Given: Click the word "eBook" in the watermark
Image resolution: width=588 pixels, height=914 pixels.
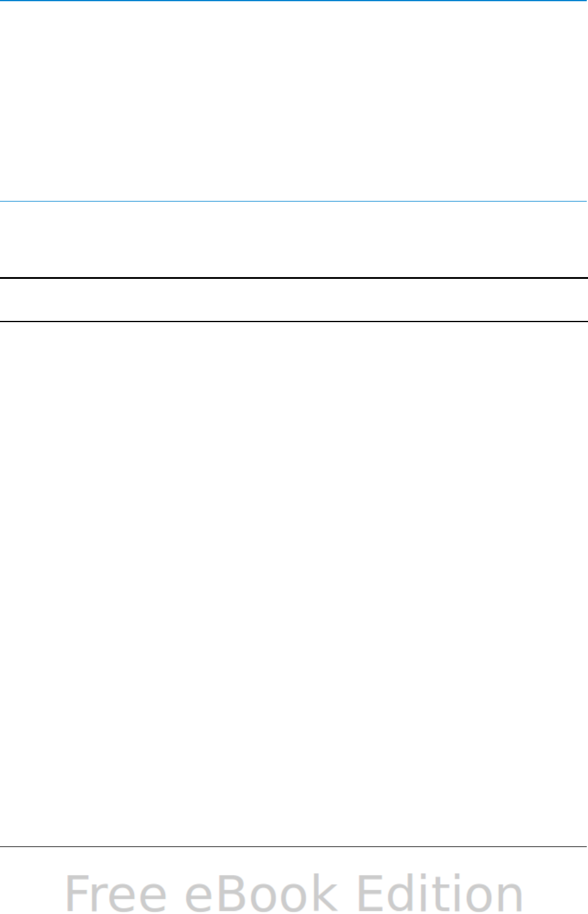Looking at the screenshot, I should click(x=261, y=893).
